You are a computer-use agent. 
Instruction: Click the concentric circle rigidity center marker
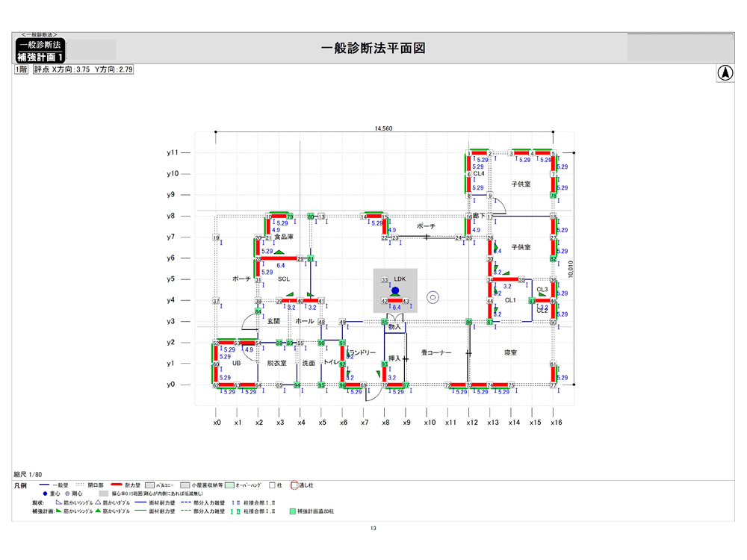tap(433, 297)
